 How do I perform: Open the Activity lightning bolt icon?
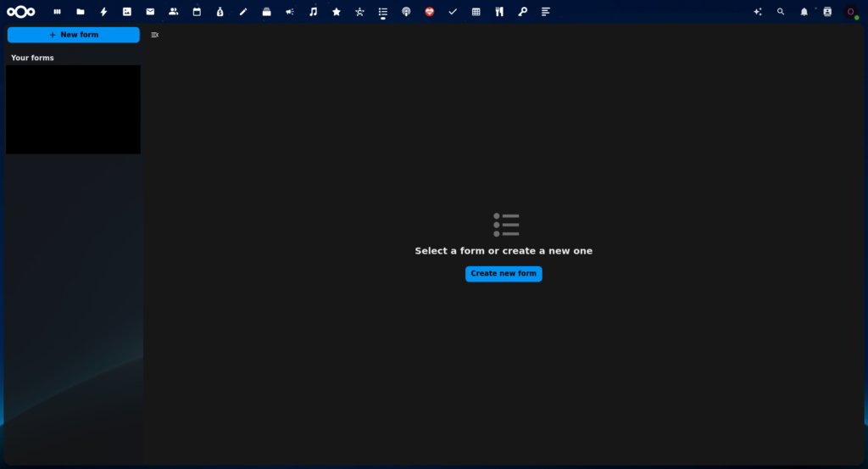pyautogui.click(x=103, y=12)
